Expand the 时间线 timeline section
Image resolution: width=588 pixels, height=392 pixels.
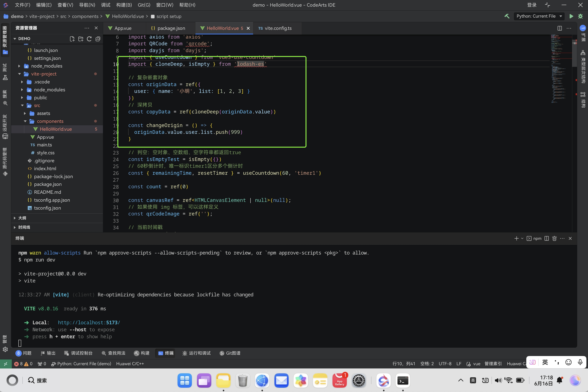click(15, 227)
